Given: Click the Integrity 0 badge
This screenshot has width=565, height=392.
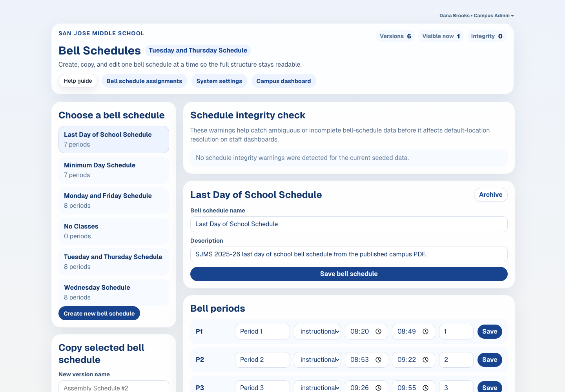Looking at the screenshot, I should pyautogui.click(x=487, y=36).
